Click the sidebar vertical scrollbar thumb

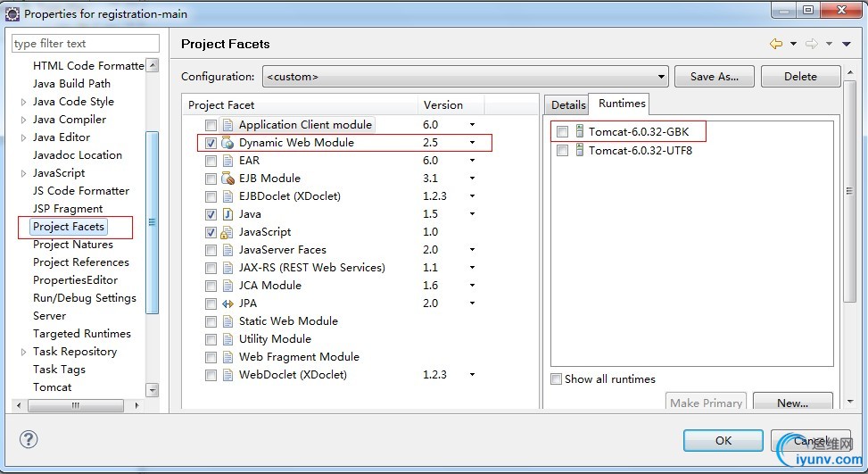[152, 222]
